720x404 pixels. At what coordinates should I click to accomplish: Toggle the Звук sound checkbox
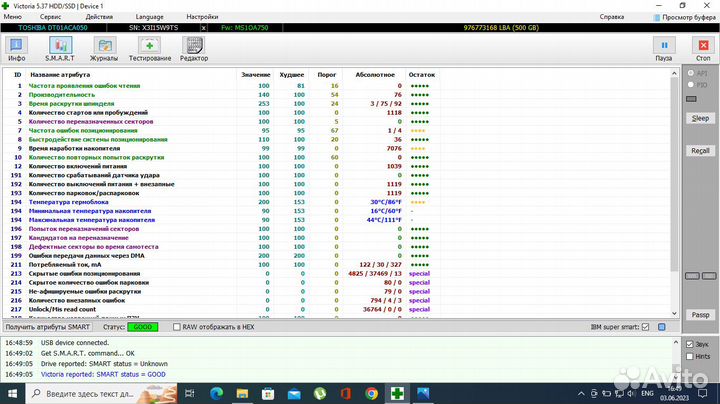[689, 343]
